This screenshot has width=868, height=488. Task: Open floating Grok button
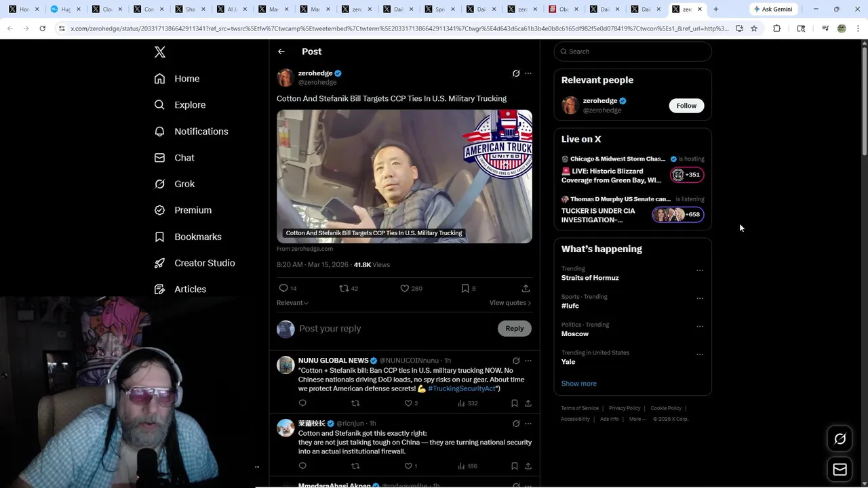840,439
